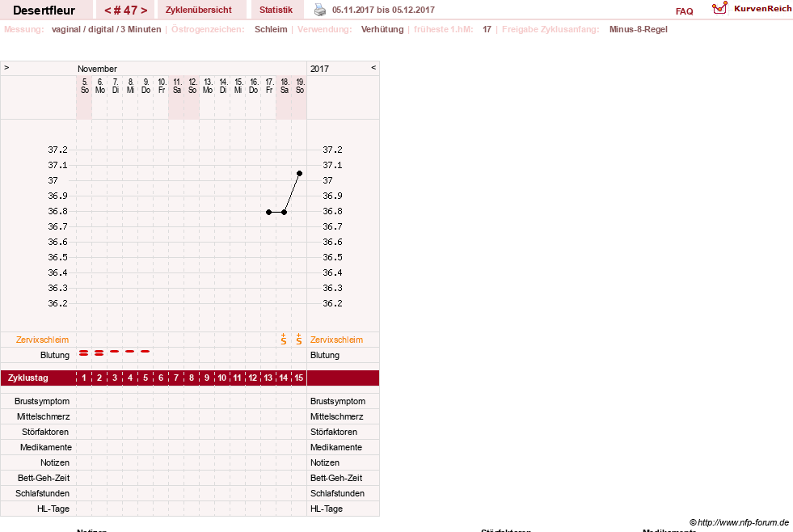This screenshot has height=532, width=793.
Task: Select temperature point on 17. Fr
Action: (x=268, y=212)
